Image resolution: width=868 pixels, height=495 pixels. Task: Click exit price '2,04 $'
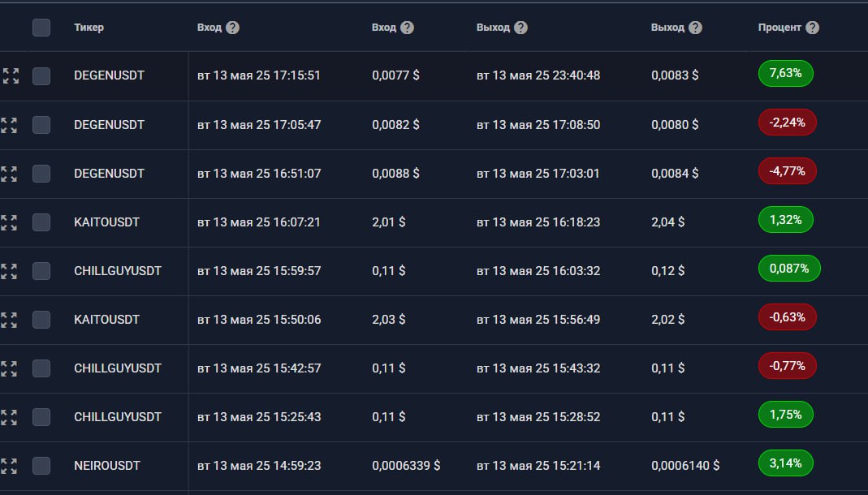point(668,222)
